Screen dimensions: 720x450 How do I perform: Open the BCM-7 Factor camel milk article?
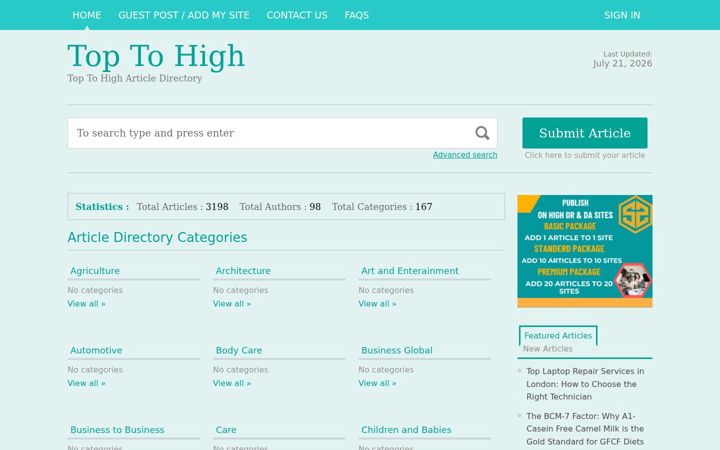pyautogui.click(x=585, y=429)
